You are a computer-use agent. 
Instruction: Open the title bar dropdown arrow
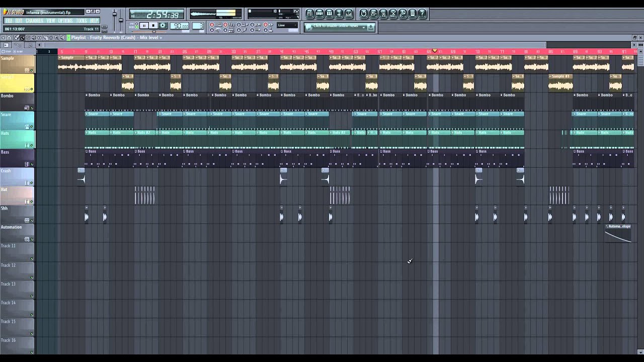pyautogui.click(x=88, y=12)
